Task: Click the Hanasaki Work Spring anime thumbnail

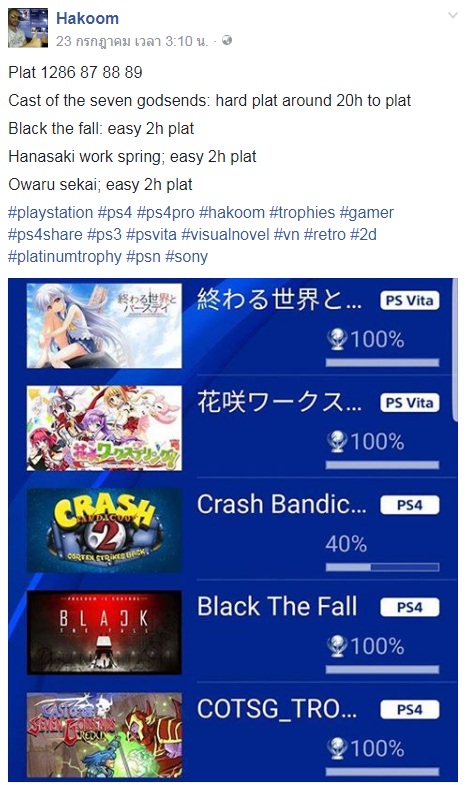Action: tap(104, 428)
